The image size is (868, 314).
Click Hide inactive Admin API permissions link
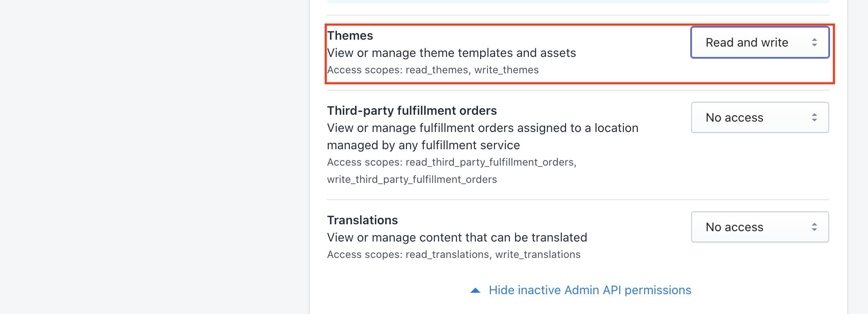tap(590, 290)
